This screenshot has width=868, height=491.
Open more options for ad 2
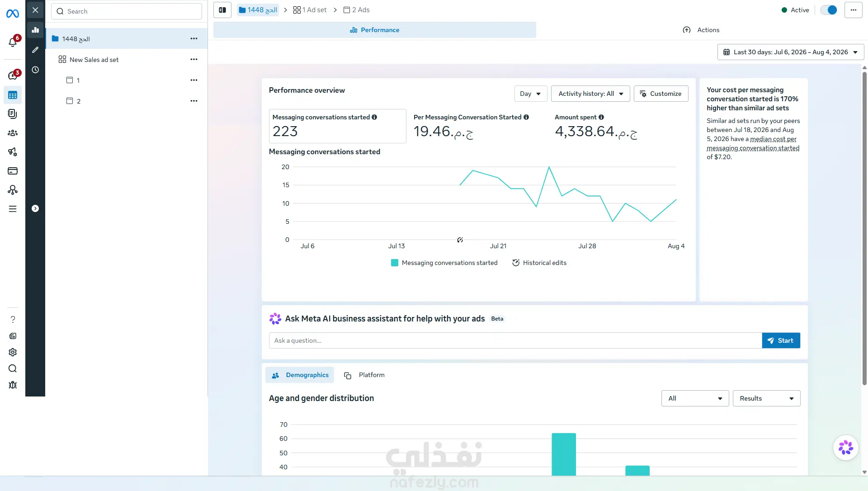194,101
